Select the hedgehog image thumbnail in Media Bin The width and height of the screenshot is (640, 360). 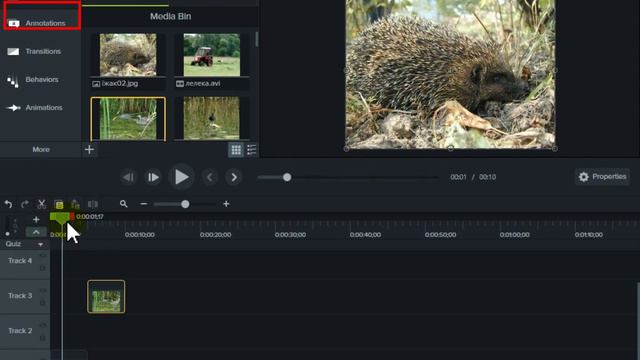point(128,55)
